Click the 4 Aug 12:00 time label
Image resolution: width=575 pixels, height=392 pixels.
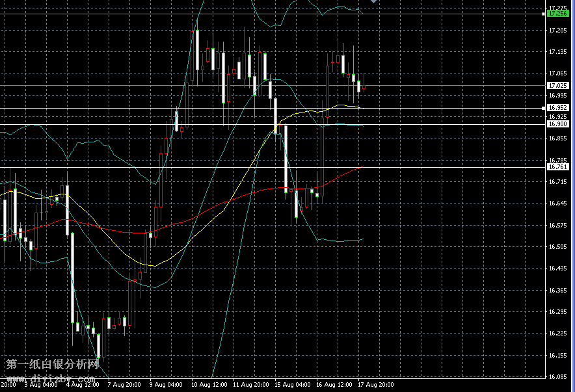point(83,385)
